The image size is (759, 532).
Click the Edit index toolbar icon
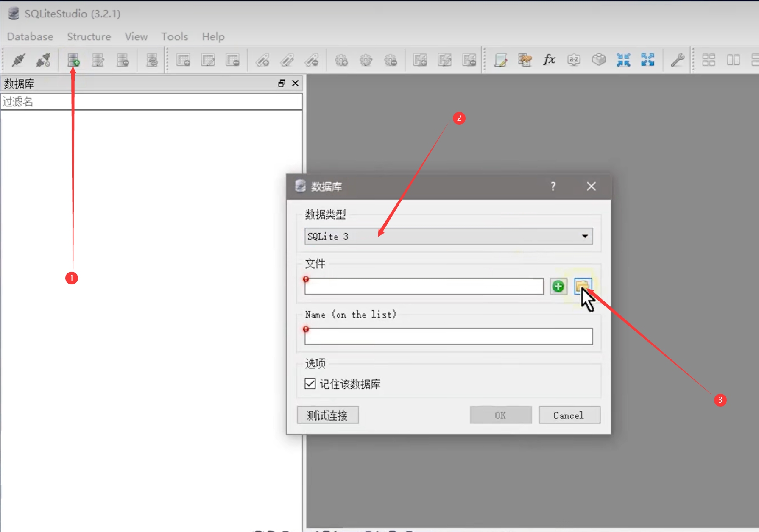tap(287, 60)
